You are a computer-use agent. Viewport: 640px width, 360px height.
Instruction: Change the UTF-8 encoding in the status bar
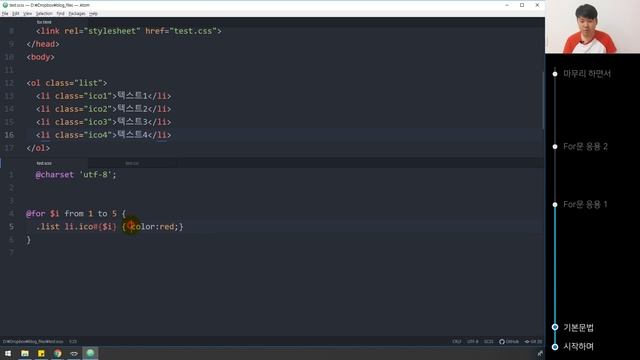[x=473, y=342]
